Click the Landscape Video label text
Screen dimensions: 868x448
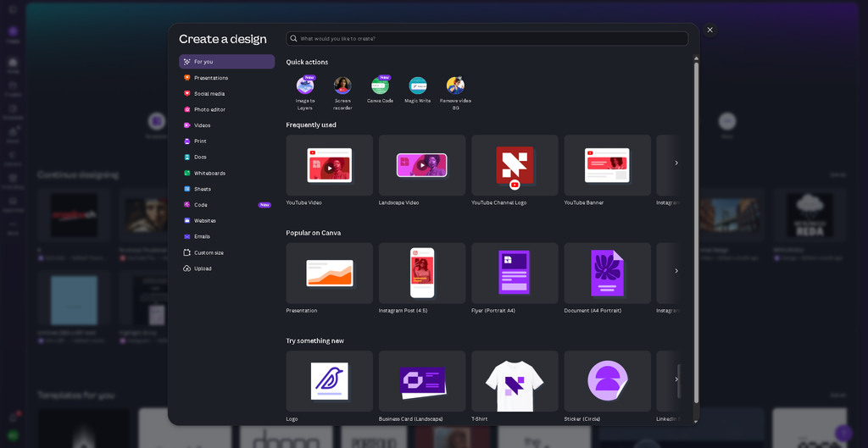[398, 202]
